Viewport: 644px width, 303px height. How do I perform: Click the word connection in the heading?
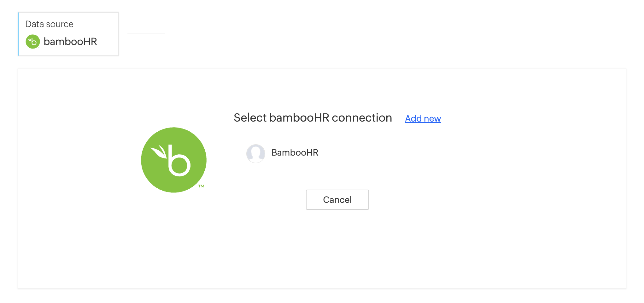362,118
